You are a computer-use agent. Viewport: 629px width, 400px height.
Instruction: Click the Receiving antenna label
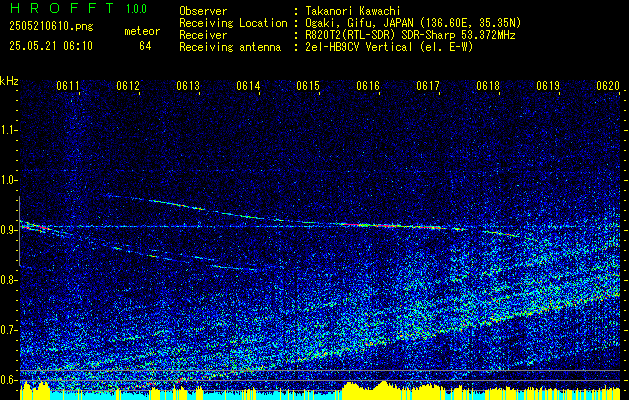click(230, 47)
